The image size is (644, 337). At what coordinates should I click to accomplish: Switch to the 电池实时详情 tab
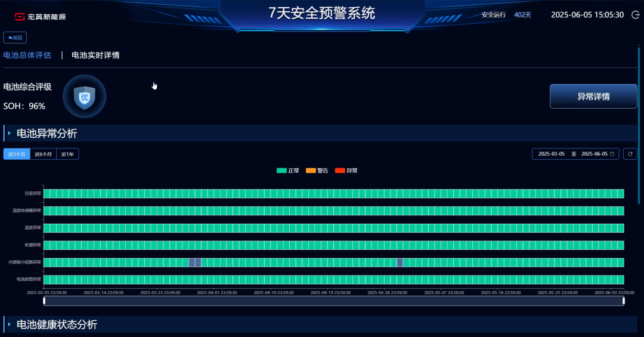click(95, 55)
